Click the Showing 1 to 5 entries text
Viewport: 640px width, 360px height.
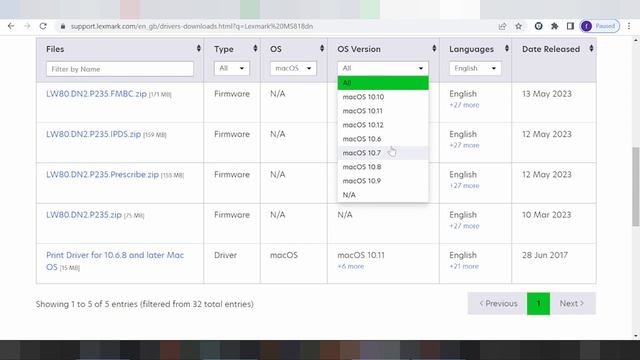coord(144,304)
